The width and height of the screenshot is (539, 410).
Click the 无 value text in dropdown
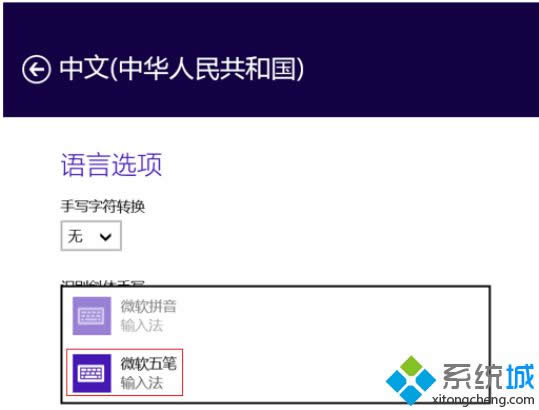tap(75, 236)
